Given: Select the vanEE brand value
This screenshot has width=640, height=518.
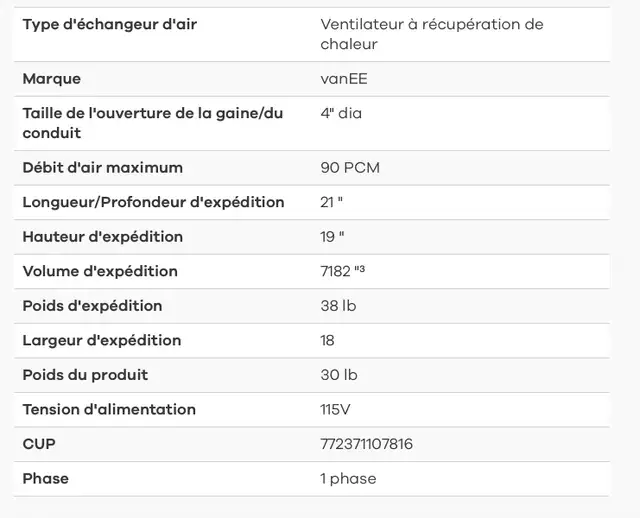Looking at the screenshot, I should tap(344, 79).
